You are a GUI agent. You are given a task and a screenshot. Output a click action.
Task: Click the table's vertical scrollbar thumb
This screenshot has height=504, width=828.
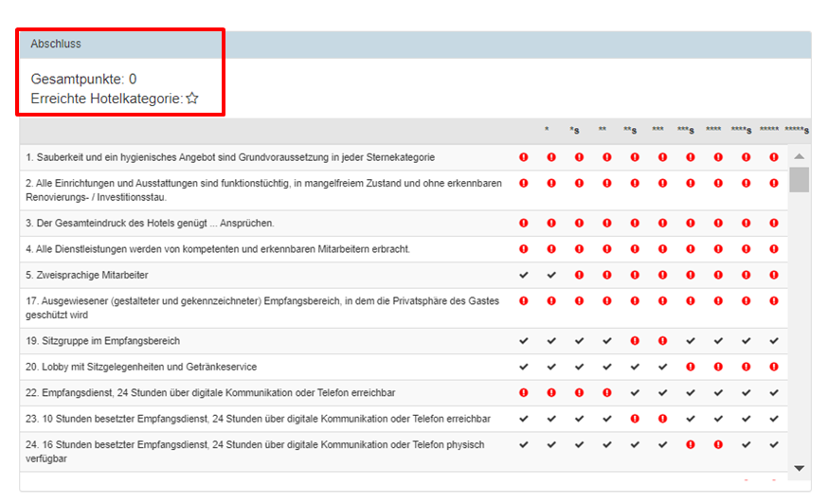coord(799,179)
